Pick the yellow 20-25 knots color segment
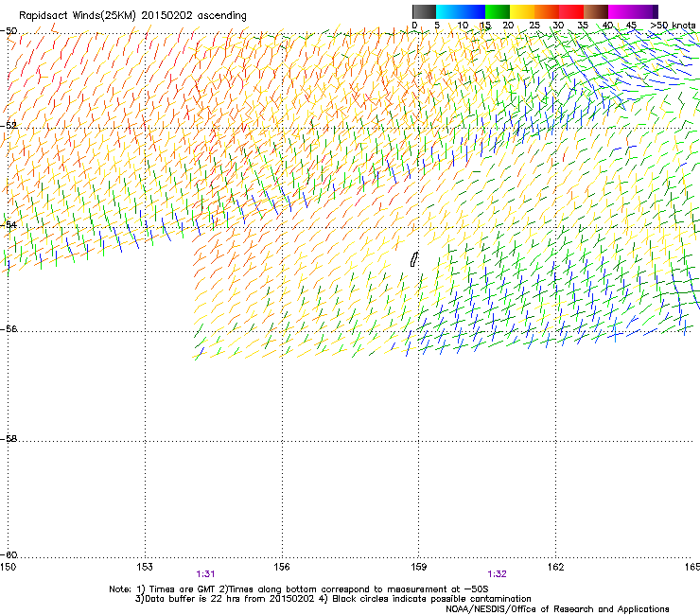This screenshot has height=615, width=700. click(522, 11)
